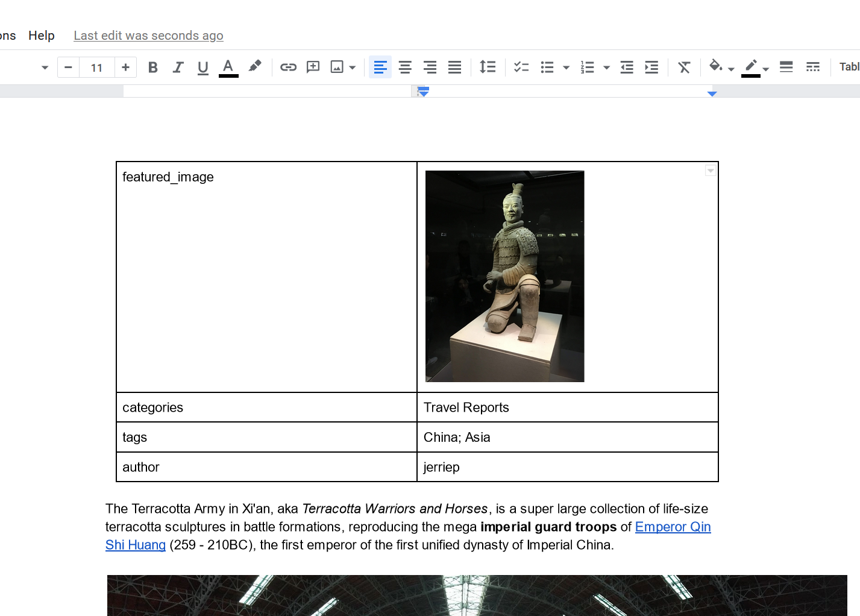Click the bold text 'imperial guard troops'
The image size is (860, 616).
coord(548,527)
